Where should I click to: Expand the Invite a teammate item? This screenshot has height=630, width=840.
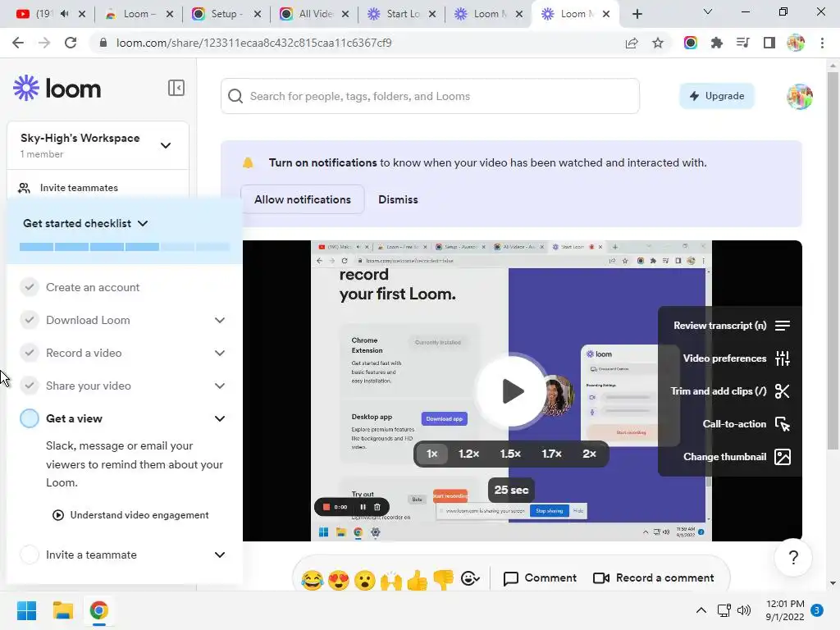pos(220,555)
